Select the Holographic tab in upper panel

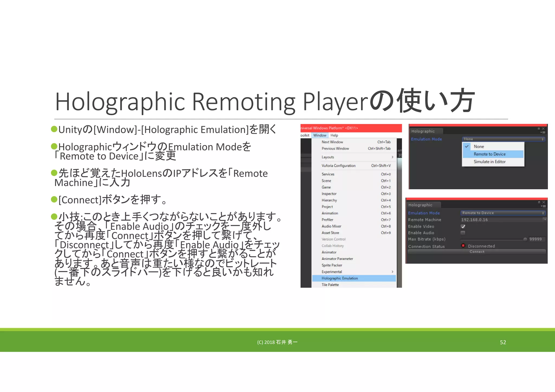(426, 131)
